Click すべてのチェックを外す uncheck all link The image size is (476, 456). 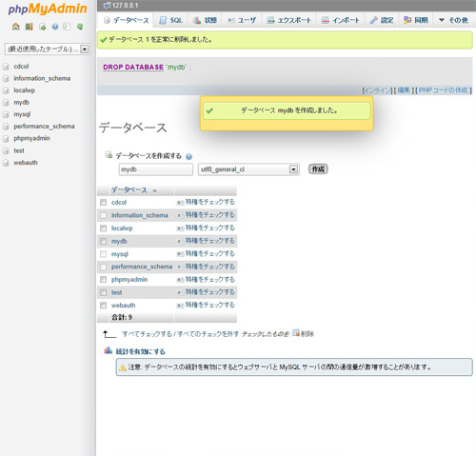tap(208, 334)
